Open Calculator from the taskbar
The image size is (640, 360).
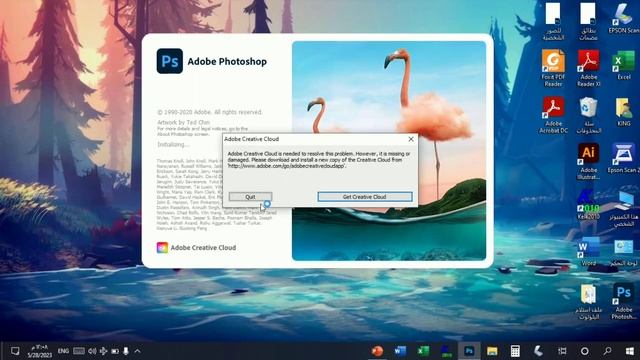(x=515, y=351)
